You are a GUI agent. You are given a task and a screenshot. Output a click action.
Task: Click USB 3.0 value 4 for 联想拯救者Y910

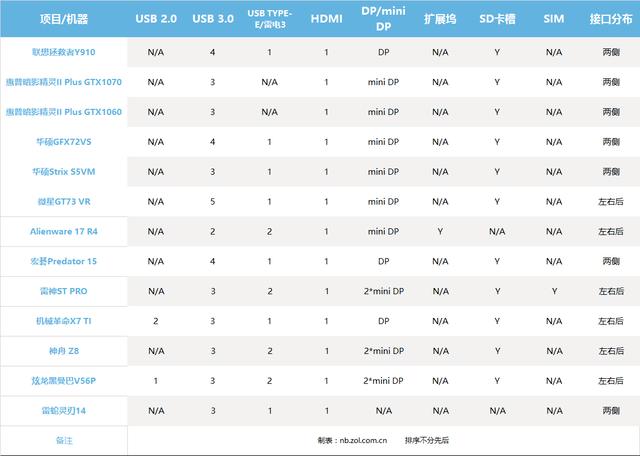click(x=213, y=52)
